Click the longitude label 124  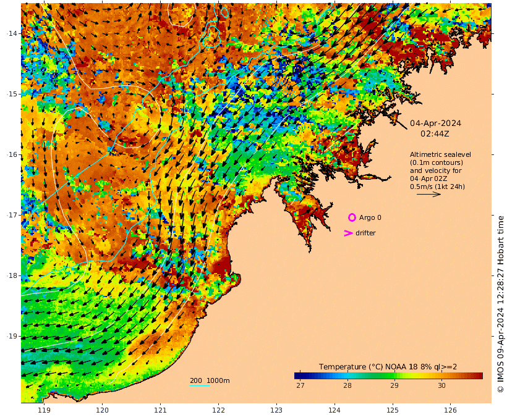(x=334, y=410)
